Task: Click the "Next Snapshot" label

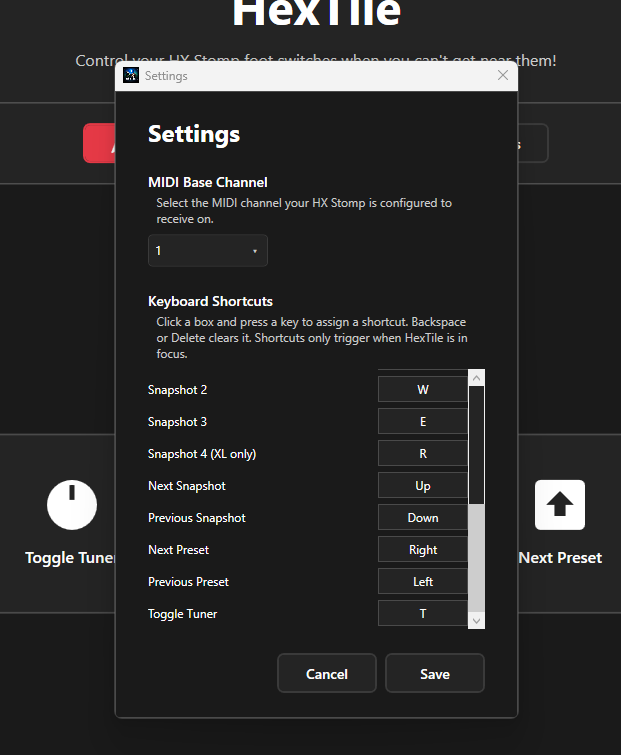Action: click(x=187, y=486)
